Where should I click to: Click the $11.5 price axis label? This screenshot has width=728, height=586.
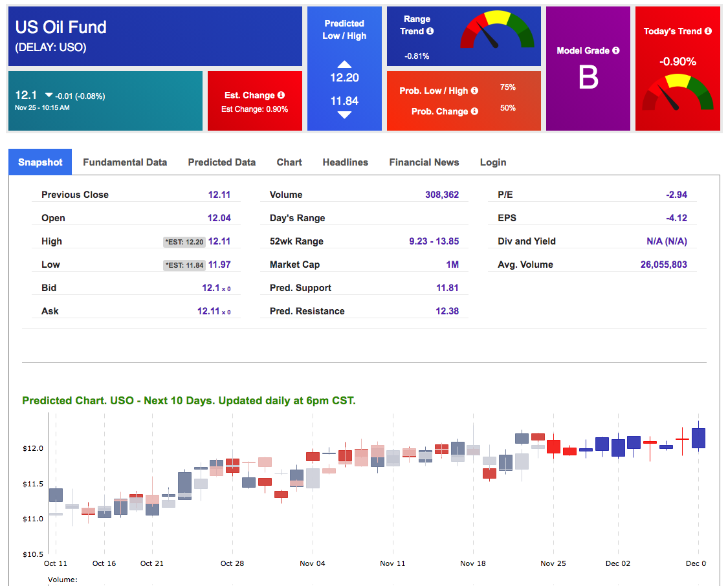click(x=33, y=484)
